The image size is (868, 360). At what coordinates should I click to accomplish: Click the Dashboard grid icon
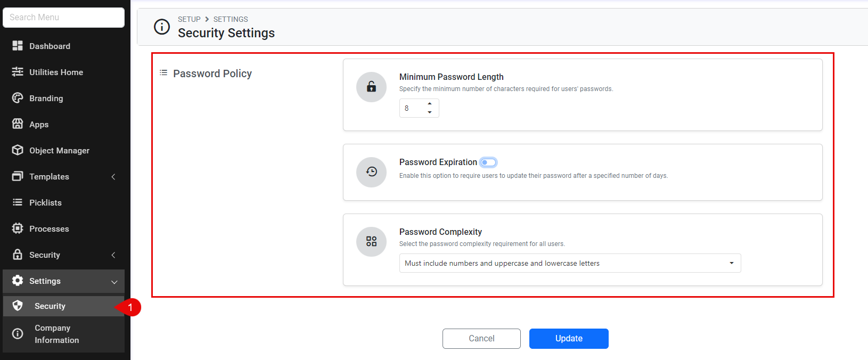[x=18, y=46]
